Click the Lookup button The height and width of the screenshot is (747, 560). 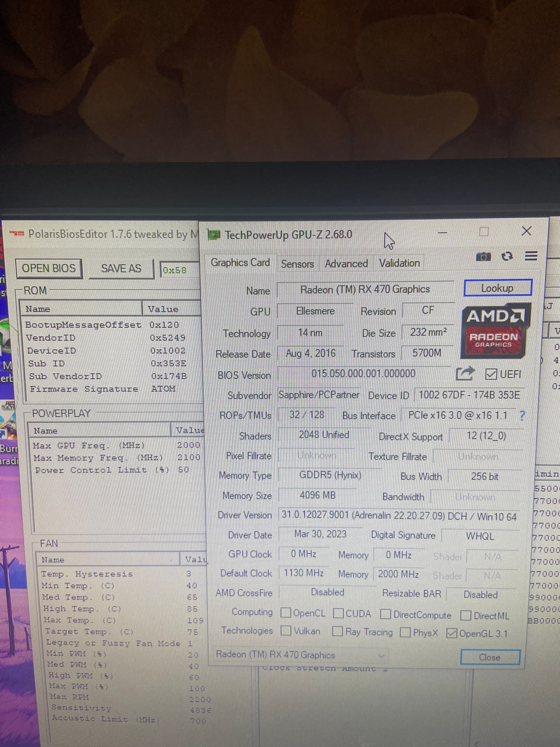coord(498,288)
